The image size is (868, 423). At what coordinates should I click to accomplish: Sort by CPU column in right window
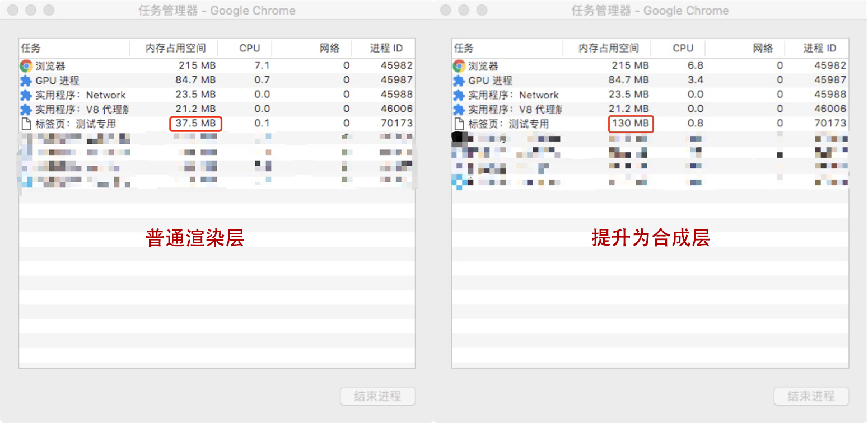[679, 48]
